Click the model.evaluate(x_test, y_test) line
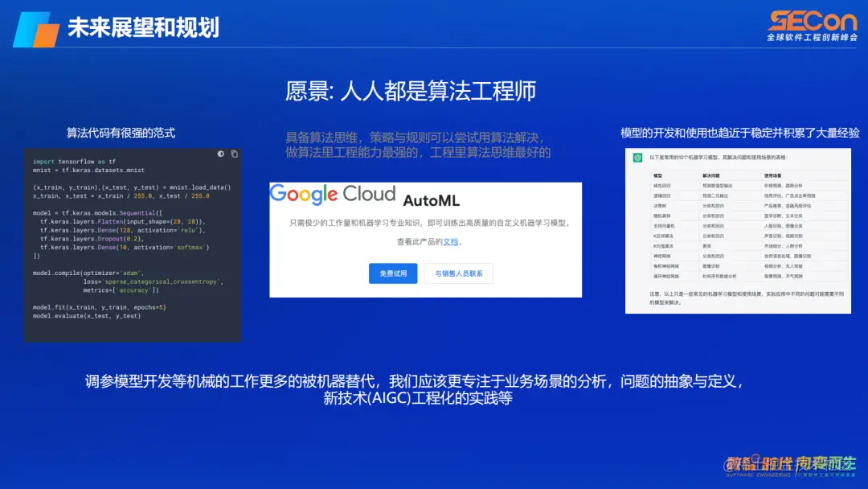This screenshot has height=489, width=868. [x=87, y=316]
